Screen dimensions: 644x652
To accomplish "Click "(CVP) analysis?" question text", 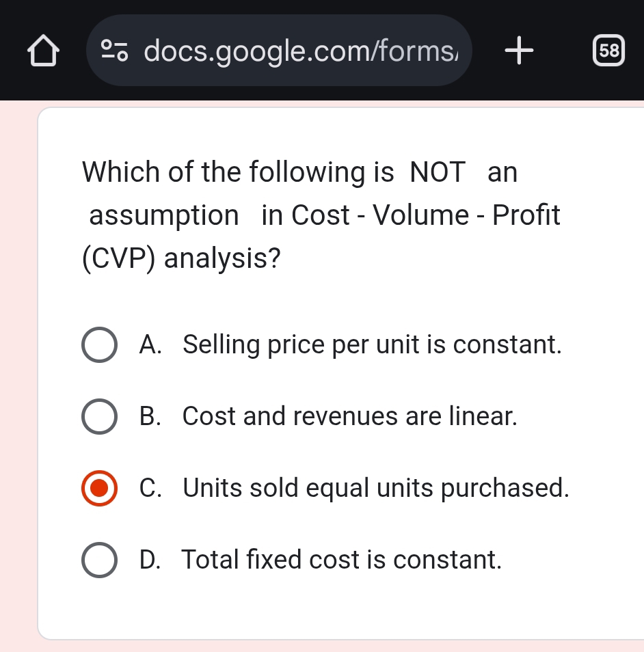I will pos(181,260).
